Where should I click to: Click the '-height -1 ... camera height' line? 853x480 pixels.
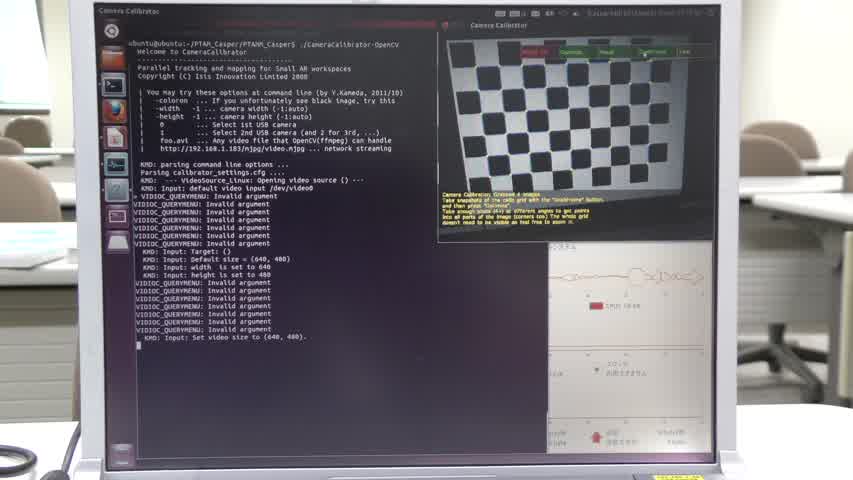click(234, 116)
